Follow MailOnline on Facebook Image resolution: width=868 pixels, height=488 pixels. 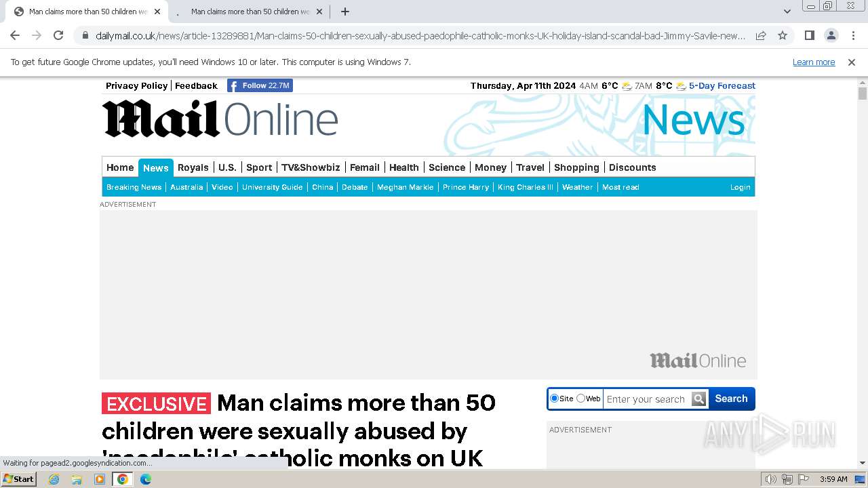tap(260, 85)
